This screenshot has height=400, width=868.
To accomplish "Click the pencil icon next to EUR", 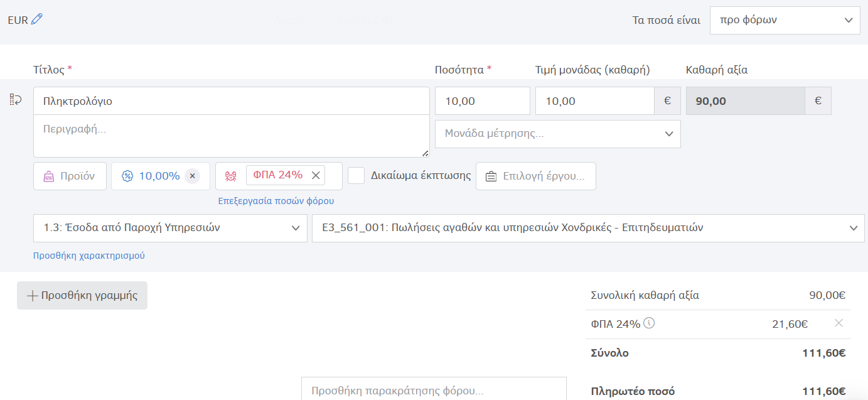I will click(x=37, y=19).
